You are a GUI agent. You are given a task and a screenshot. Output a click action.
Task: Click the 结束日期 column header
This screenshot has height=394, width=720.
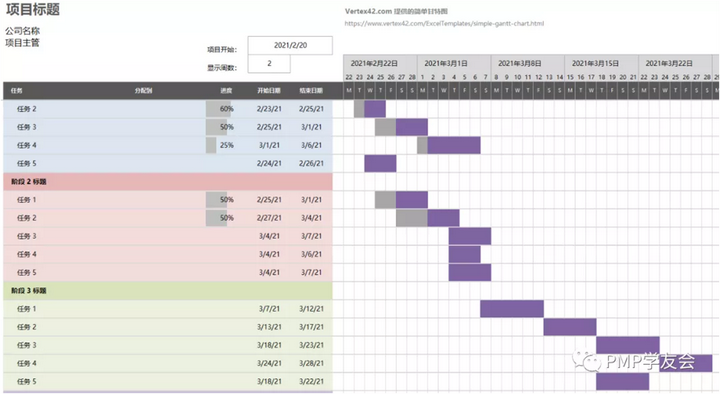311,90
